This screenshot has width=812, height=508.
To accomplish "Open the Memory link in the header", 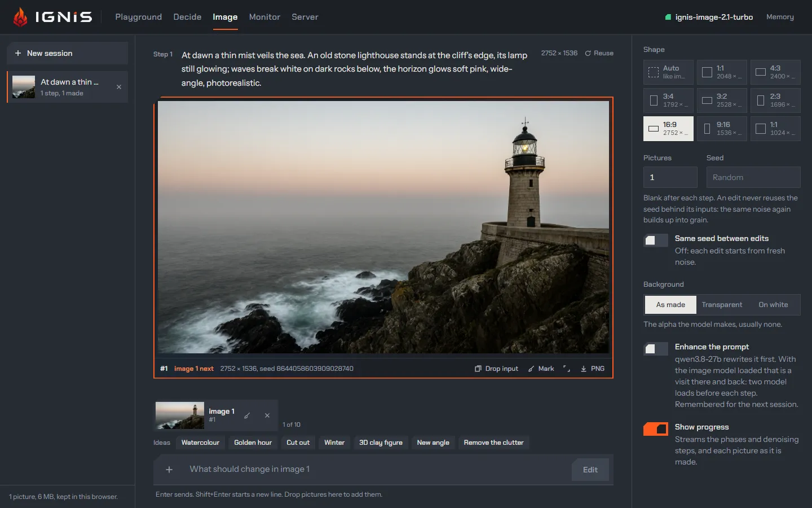I will (x=780, y=17).
